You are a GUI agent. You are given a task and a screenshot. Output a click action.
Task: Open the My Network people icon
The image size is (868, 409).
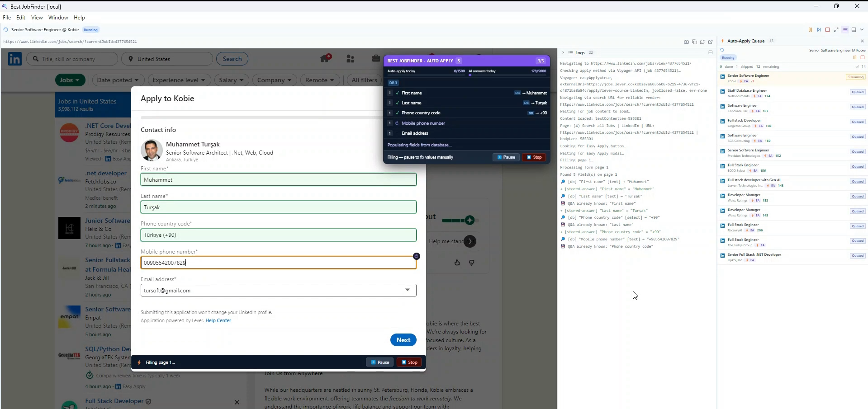[x=350, y=59]
